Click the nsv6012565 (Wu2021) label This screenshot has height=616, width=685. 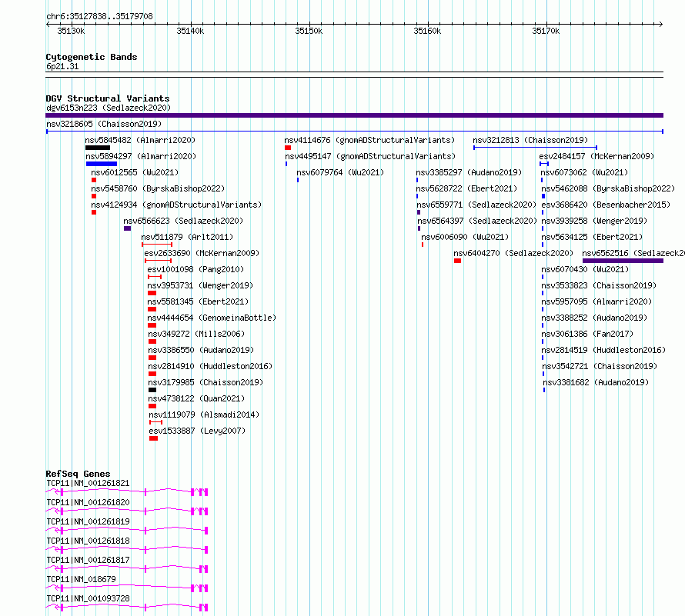(135, 172)
